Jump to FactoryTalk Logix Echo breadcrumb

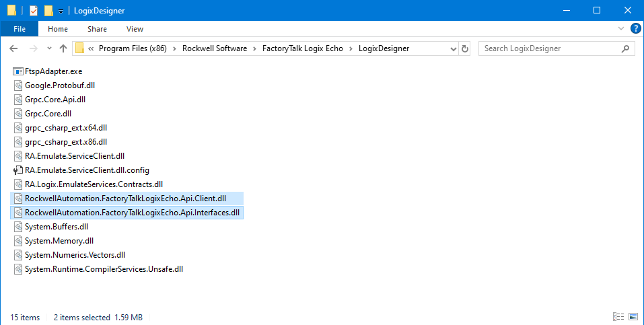point(302,48)
